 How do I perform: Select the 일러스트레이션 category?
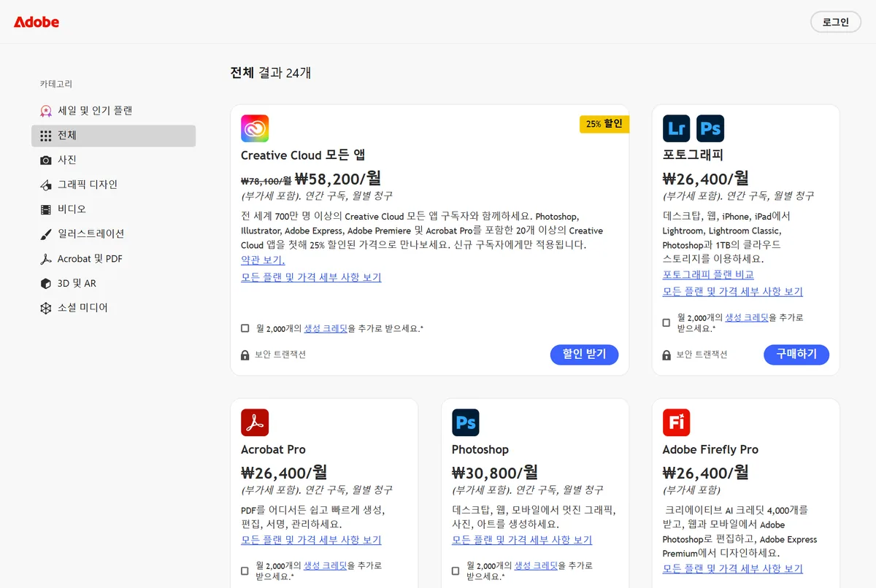coord(113,234)
